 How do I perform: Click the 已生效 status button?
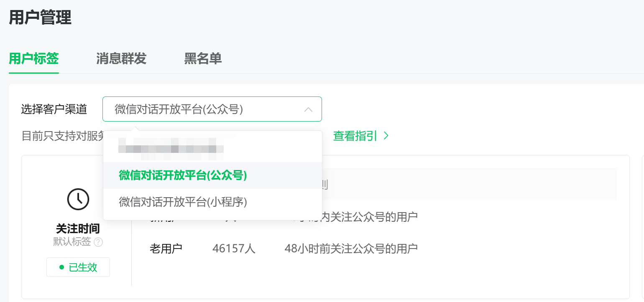[x=78, y=267]
